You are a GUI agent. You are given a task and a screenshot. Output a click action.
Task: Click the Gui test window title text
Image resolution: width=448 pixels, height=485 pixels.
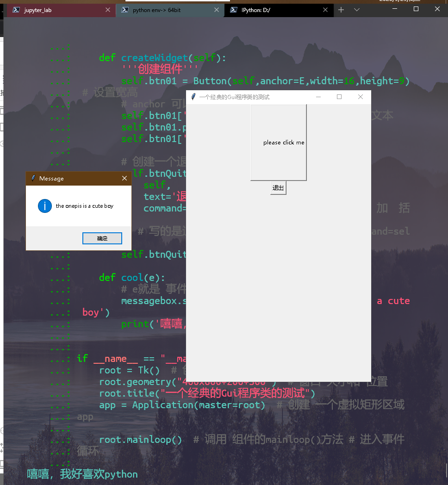tap(234, 97)
